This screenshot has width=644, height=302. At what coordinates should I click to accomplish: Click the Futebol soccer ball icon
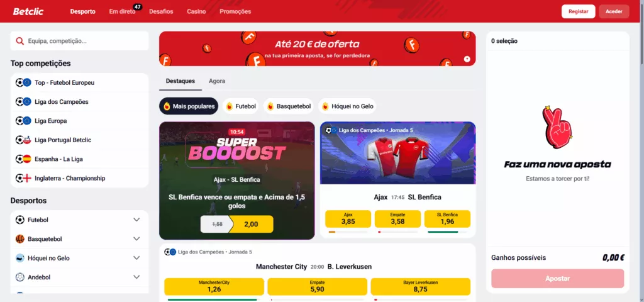coord(19,220)
